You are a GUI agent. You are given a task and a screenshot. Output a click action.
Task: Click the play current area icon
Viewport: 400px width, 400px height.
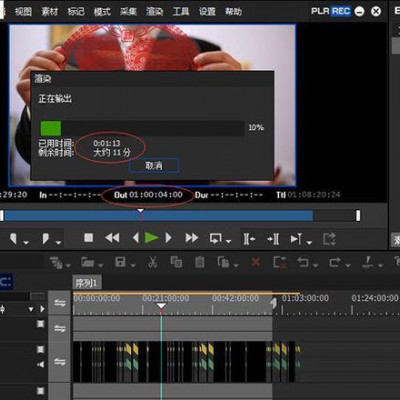296,239
